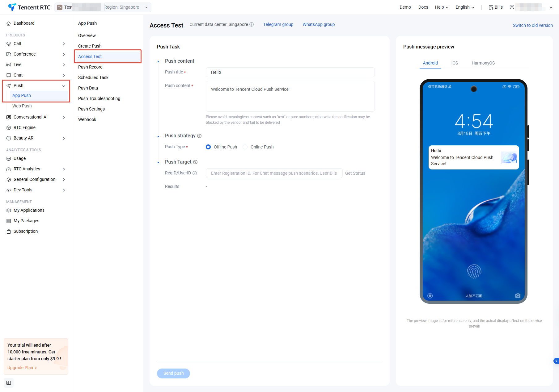Image resolution: width=559 pixels, height=392 pixels.
Task: Switch to the Android preview tab
Action: coord(430,63)
